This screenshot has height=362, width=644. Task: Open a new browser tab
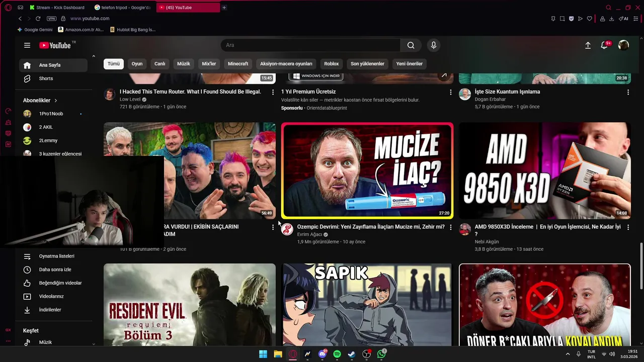point(224,8)
